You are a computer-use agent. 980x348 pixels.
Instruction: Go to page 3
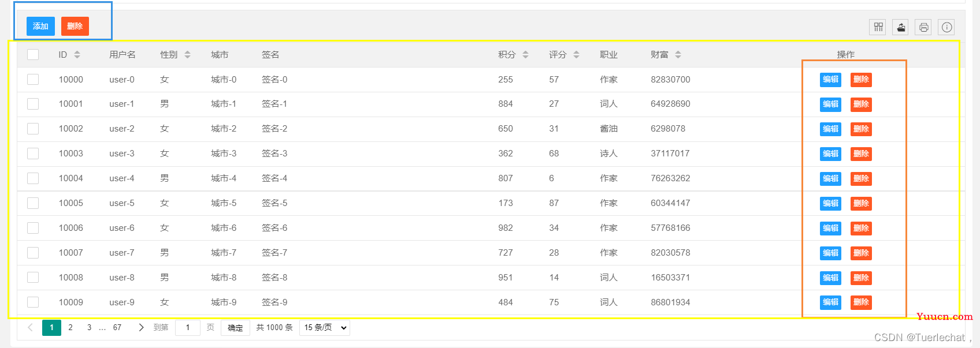tap(89, 328)
